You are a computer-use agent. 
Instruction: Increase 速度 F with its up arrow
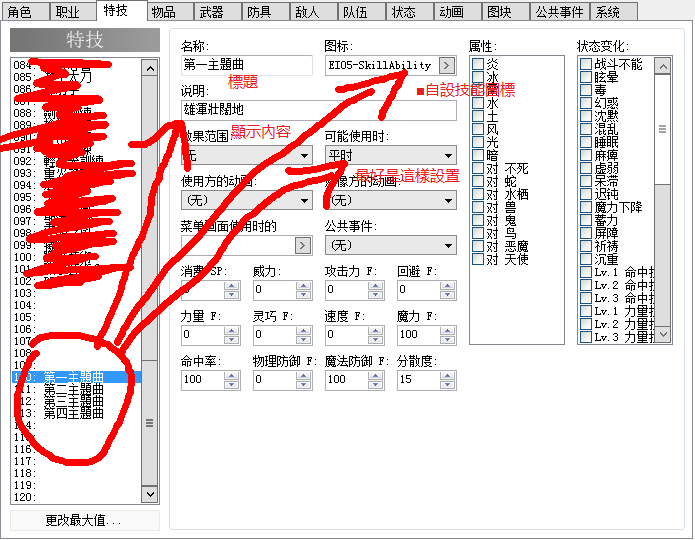(x=375, y=331)
